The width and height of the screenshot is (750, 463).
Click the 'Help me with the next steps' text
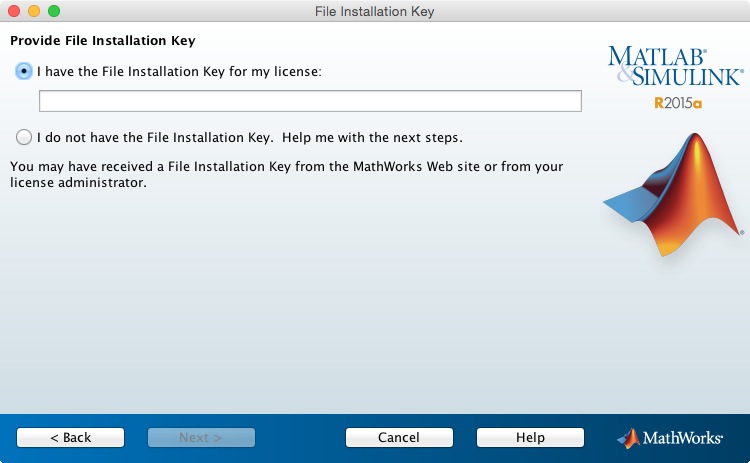click(372, 137)
